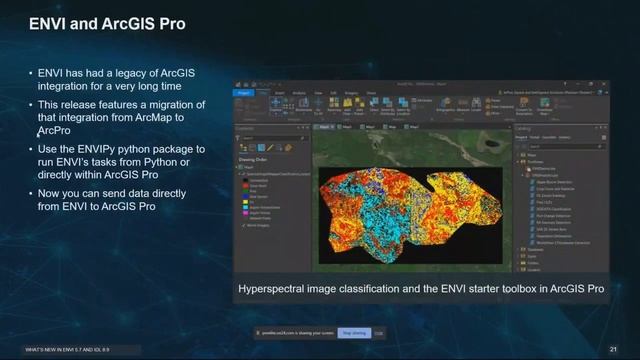Expand the Databases node in Catalog

point(518,249)
